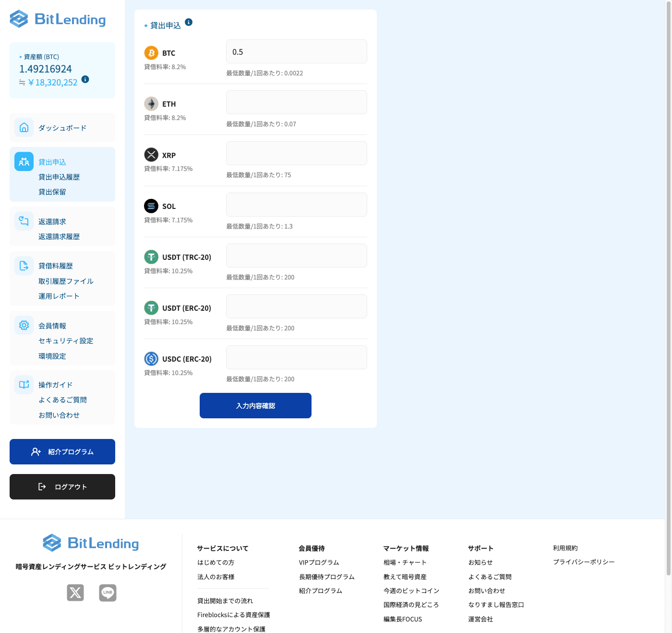This screenshot has height=633, width=672.
Task: Click the USDT (TRC-20) coin icon
Action: pyautogui.click(x=151, y=257)
